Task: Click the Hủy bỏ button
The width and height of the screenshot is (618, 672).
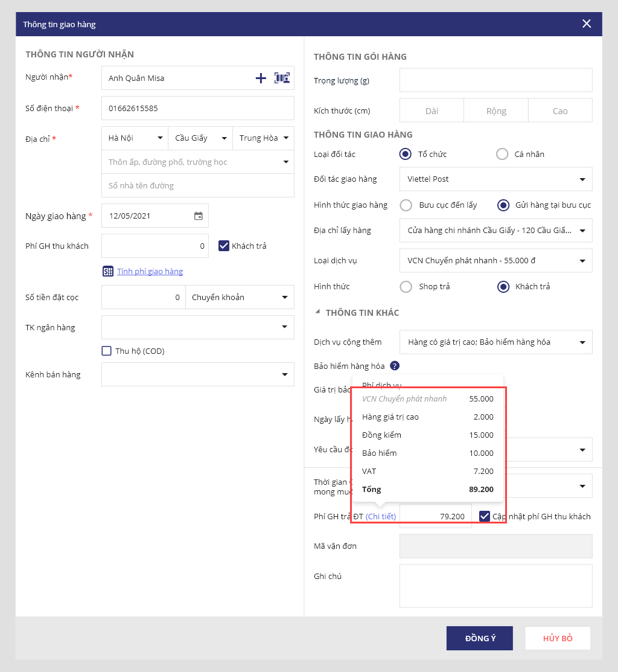Action: point(557,638)
